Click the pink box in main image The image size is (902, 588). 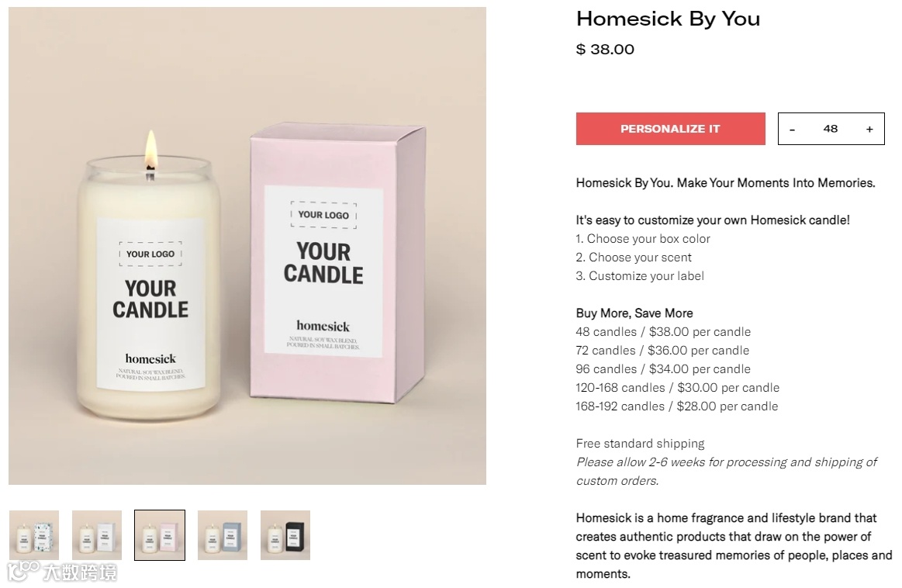[x=337, y=262]
